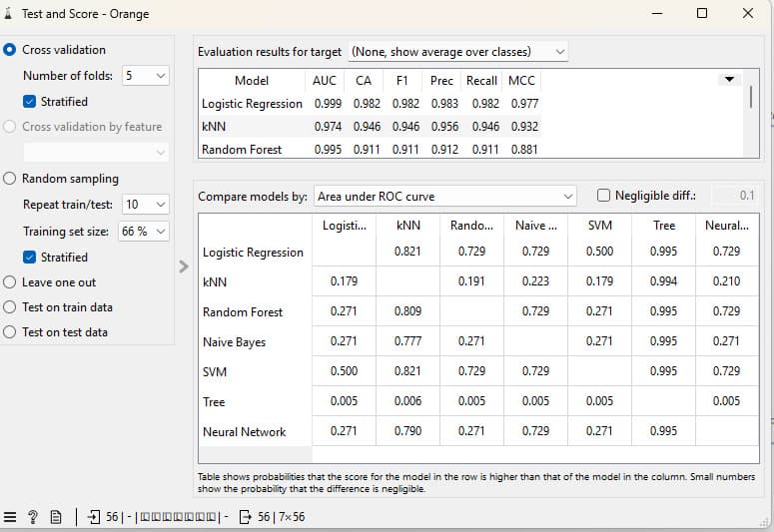774x532 pixels.
Task: Click the SVM comparison row label
Action: [x=215, y=372]
